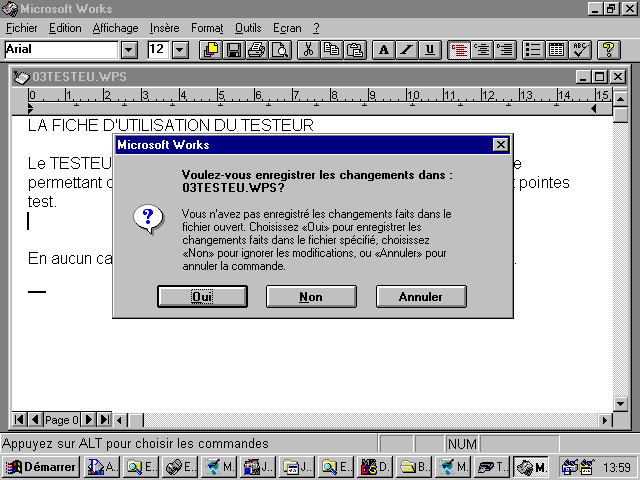Click inside the Arial font name field
Image resolution: width=640 pixels, height=480 pixels.
(x=61, y=50)
